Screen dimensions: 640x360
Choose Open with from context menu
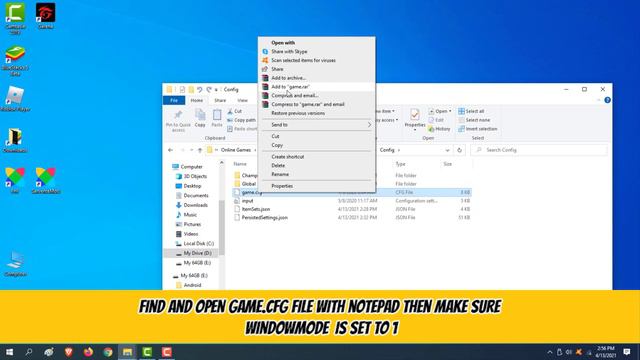317,42
